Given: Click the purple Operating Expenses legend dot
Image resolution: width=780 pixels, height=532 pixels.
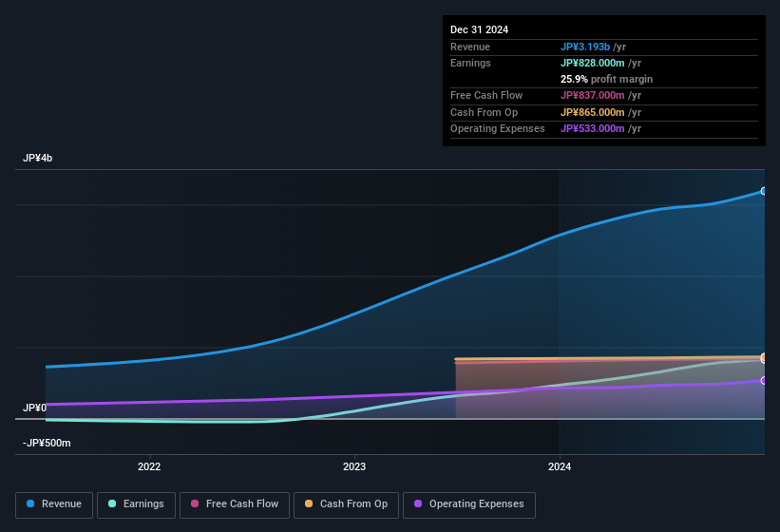Looking at the screenshot, I should 418,503.
